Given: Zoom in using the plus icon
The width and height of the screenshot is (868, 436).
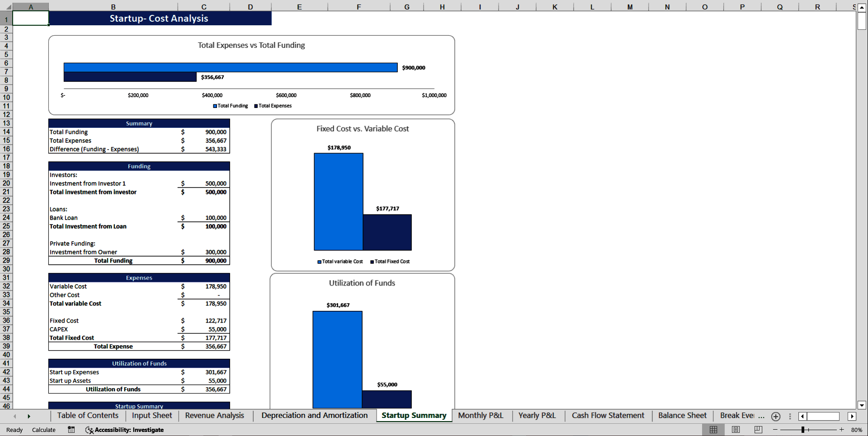Looking at the screenshot, I should [x=842, y=430].
